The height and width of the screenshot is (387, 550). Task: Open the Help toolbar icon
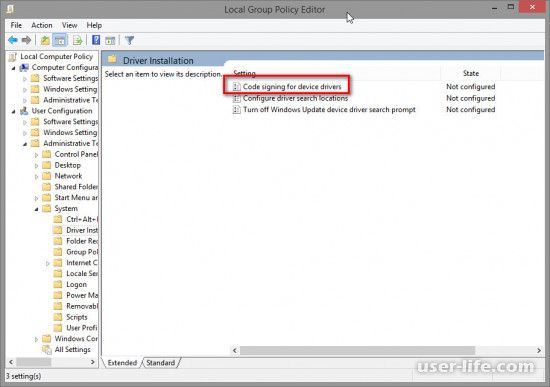pyautogui.click(x=96, y=40)
